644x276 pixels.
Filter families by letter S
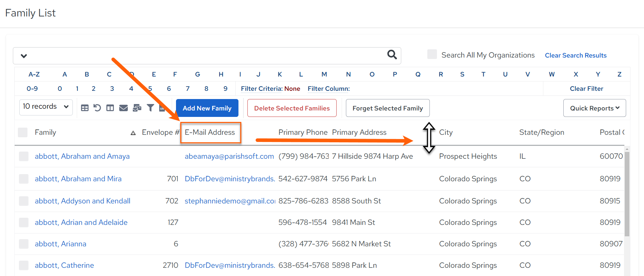coord(462,74)
